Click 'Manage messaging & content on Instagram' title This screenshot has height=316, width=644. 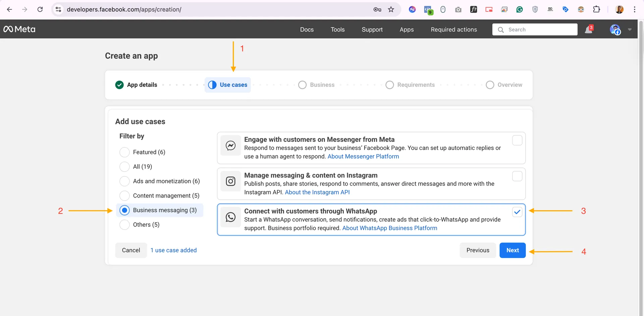pos(311,175)
